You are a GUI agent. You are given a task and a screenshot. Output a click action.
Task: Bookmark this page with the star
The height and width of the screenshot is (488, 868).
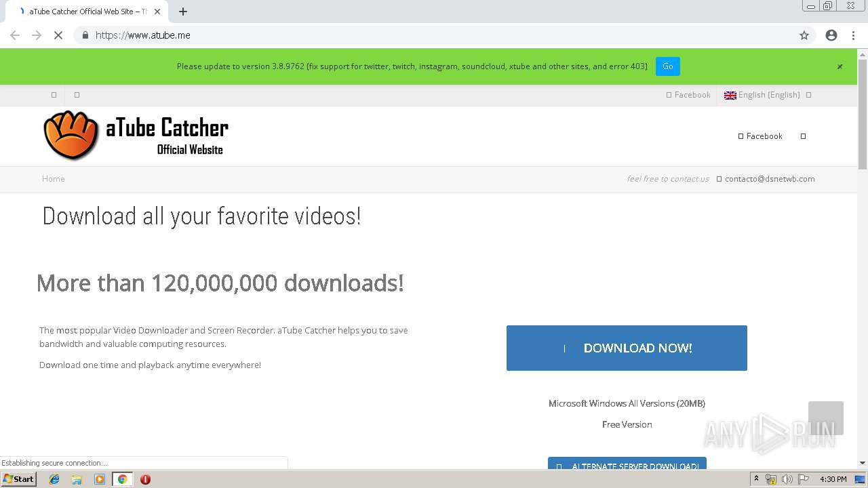pos(804,35)
